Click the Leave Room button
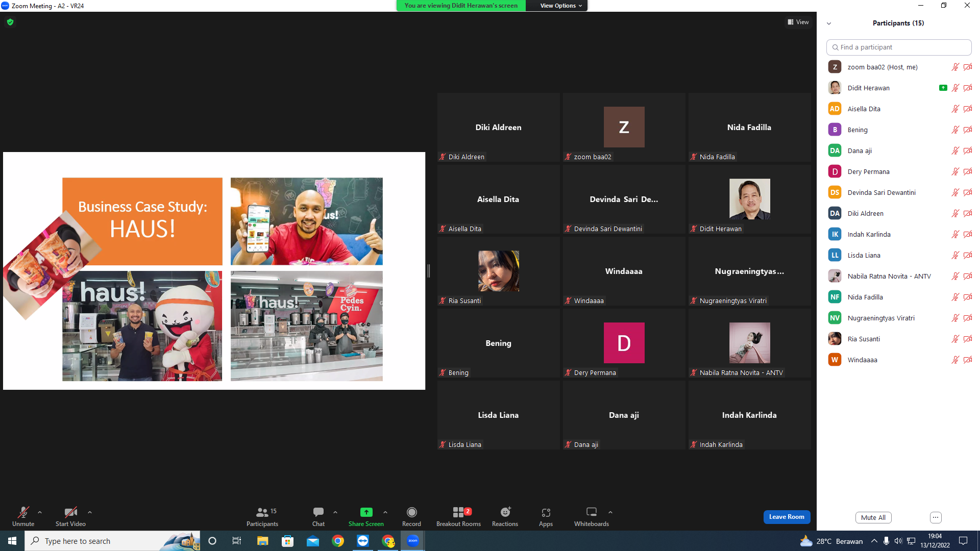Screen dimensions: 980x551 tap(787, 517)
